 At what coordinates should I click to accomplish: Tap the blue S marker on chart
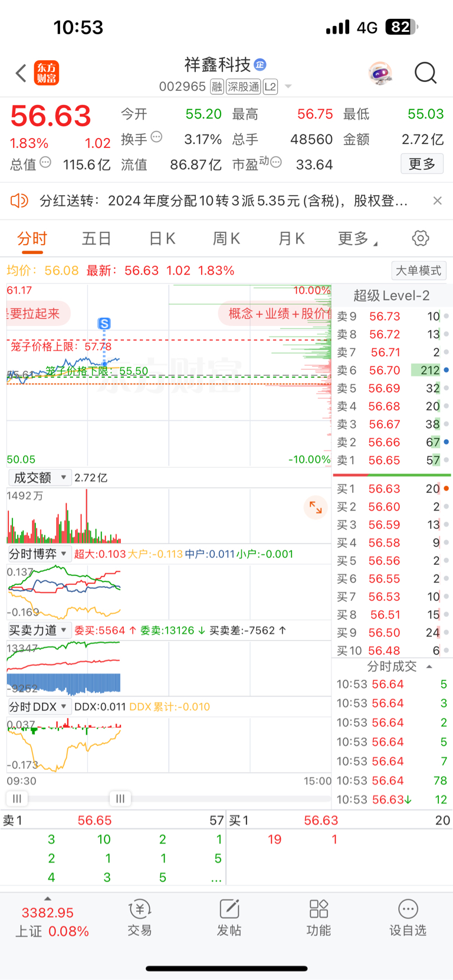(104, 323)
